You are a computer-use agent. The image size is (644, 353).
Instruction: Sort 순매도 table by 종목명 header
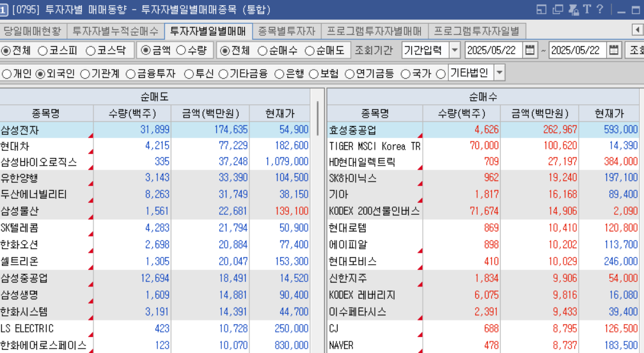pos(46,113)
